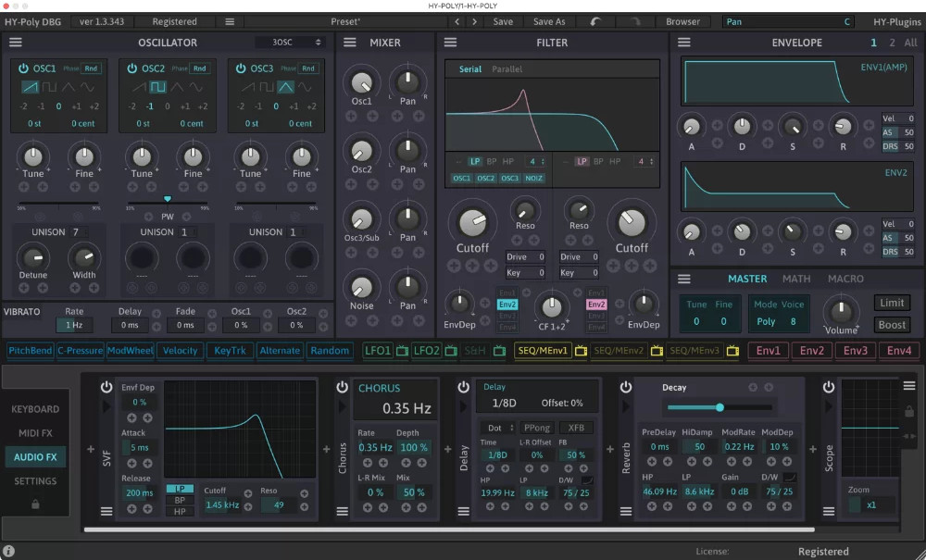This screenshot has height=560, width=926.
Task: Open the SETTINGS section in the sidebar
Action: (x=36, y=480)
